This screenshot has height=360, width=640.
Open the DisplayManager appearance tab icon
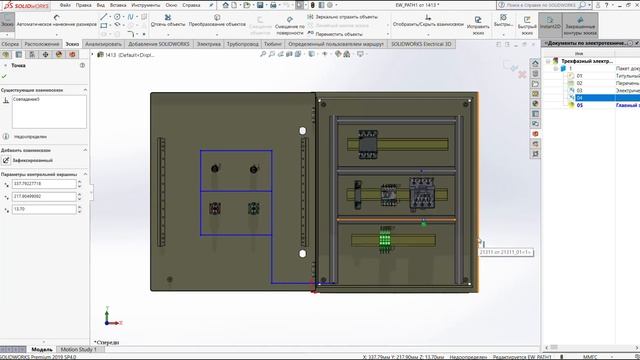(x=59, y=54)
